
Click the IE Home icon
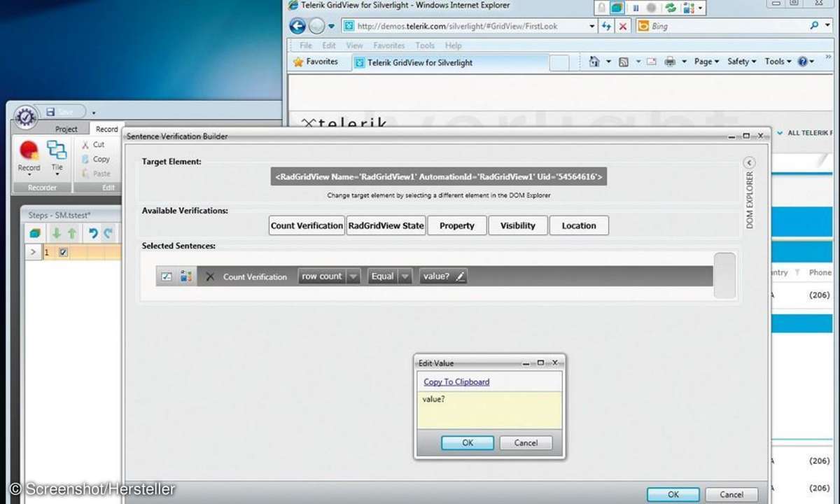point(594,62)
